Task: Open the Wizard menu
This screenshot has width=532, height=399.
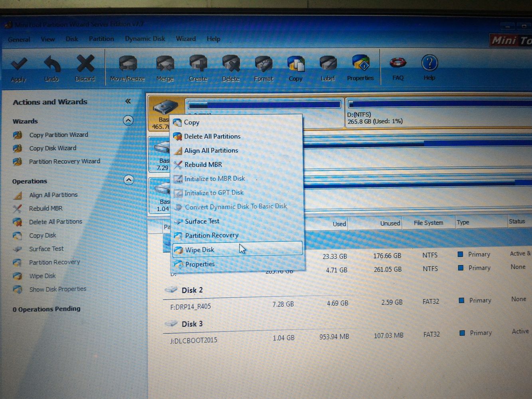Action: click(186, 39)
